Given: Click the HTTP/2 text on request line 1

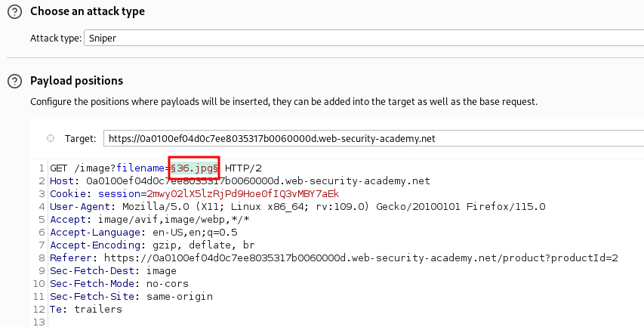Looking at the screenshot, I should (x=243, y=168).
